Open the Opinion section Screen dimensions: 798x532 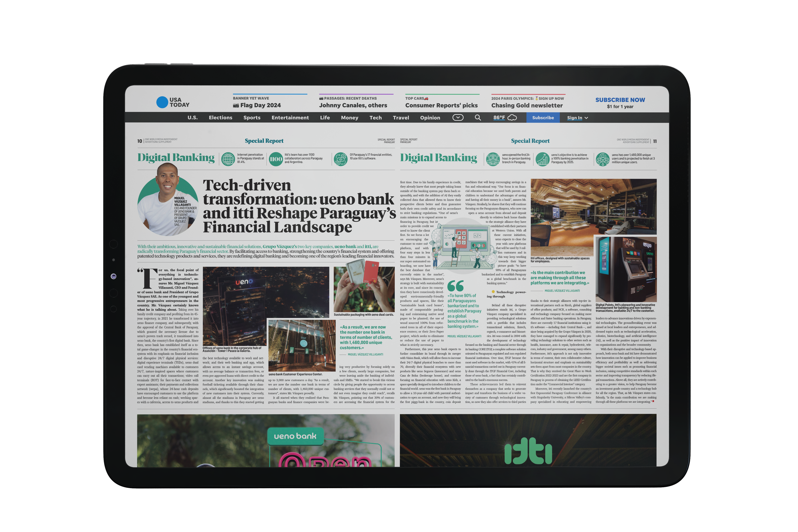(x=430, y=117)
